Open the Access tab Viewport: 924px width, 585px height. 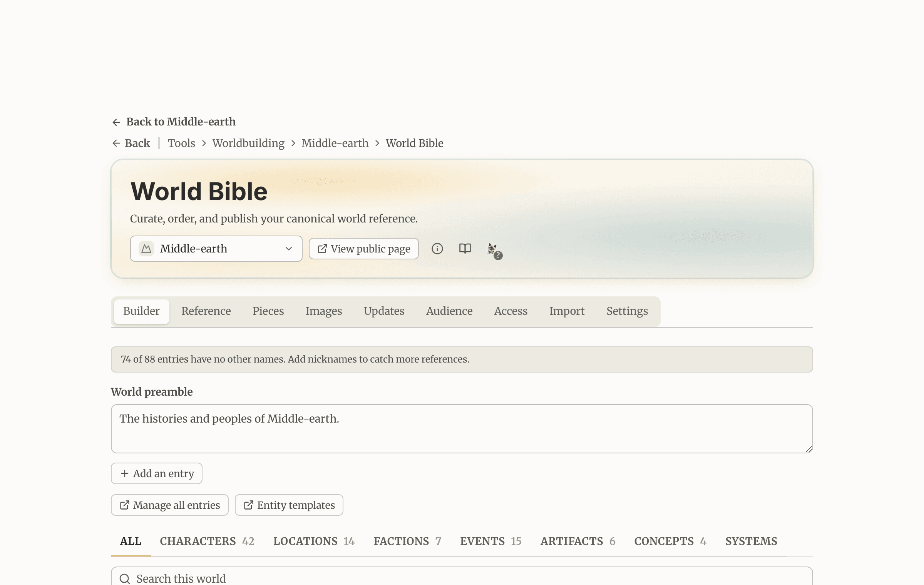[511, 311]
